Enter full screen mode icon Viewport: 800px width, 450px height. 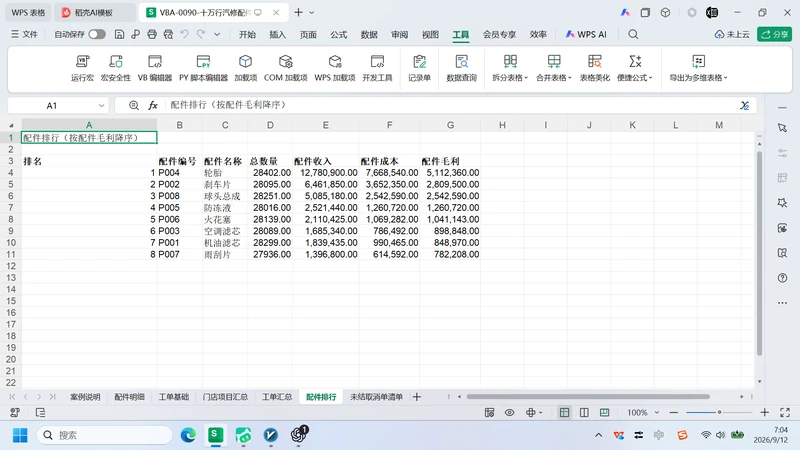click(785, 412)
